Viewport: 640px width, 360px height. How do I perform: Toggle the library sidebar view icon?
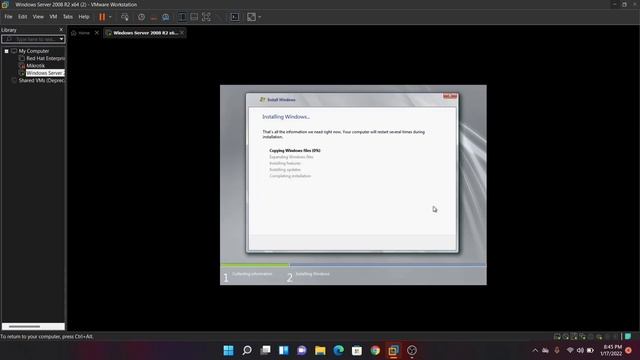(182, 17)
